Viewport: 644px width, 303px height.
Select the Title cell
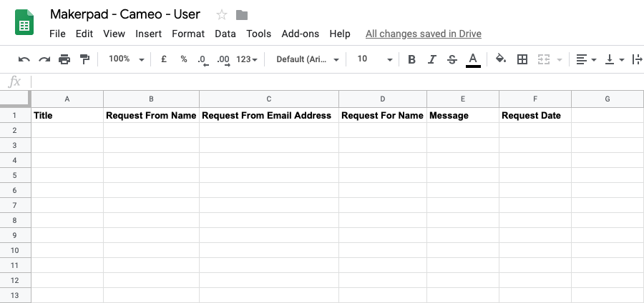67,115
